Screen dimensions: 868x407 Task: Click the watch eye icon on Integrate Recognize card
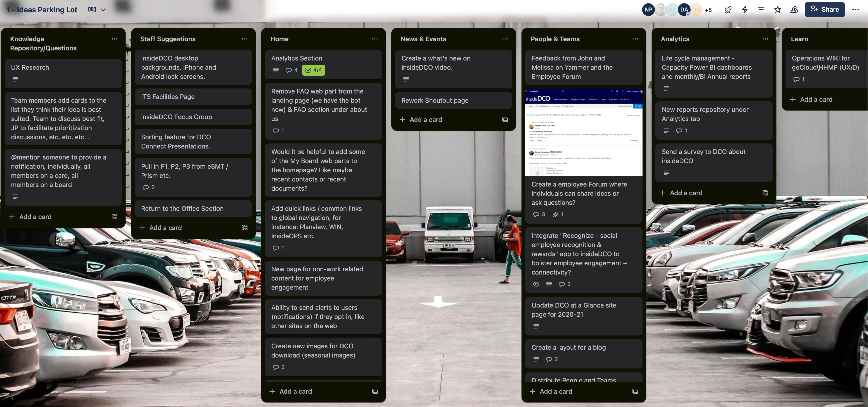536,284
